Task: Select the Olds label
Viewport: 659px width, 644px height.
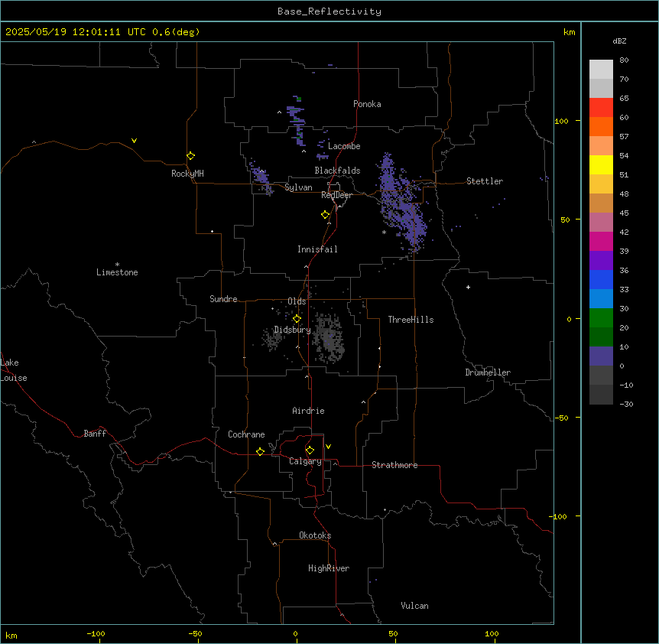Action: (297, 301)
